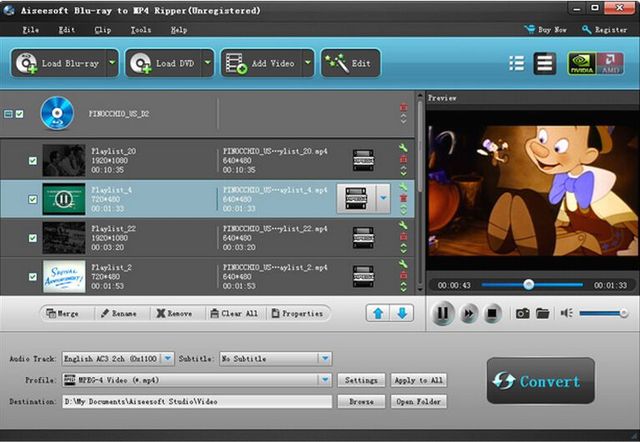Open settings wrench for Playlist_4
Viewport: 640px width, 442px height.
[x=403, y=187]
